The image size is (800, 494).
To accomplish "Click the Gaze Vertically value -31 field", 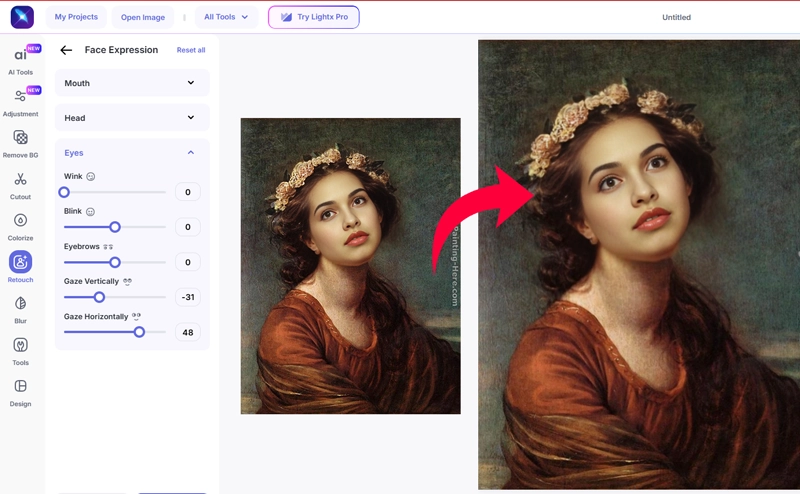I will [x=188, y=297].
